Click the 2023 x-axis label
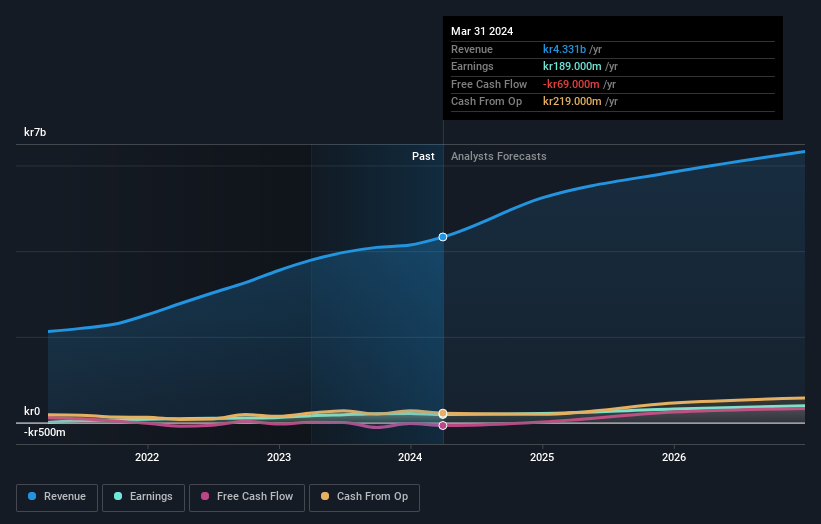 point(279,458)
